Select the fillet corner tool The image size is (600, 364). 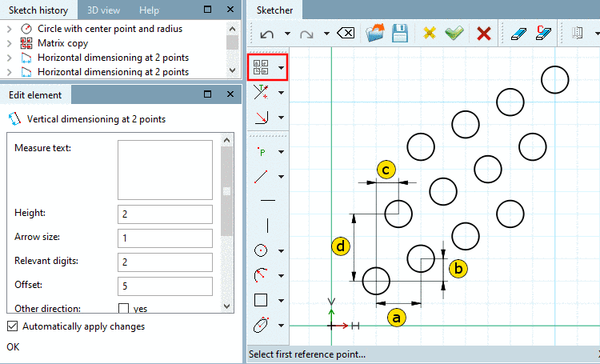pyautogui.click(x=262, y=117)
